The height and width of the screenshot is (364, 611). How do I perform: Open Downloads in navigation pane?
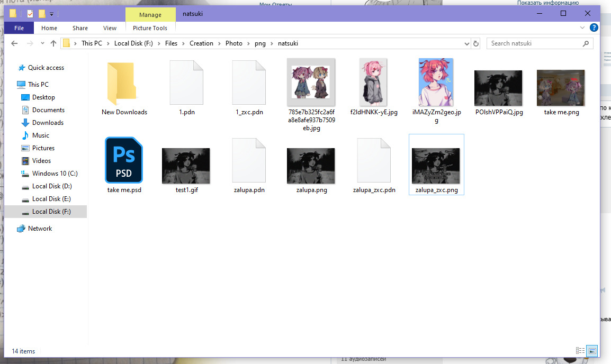[48, 123]
